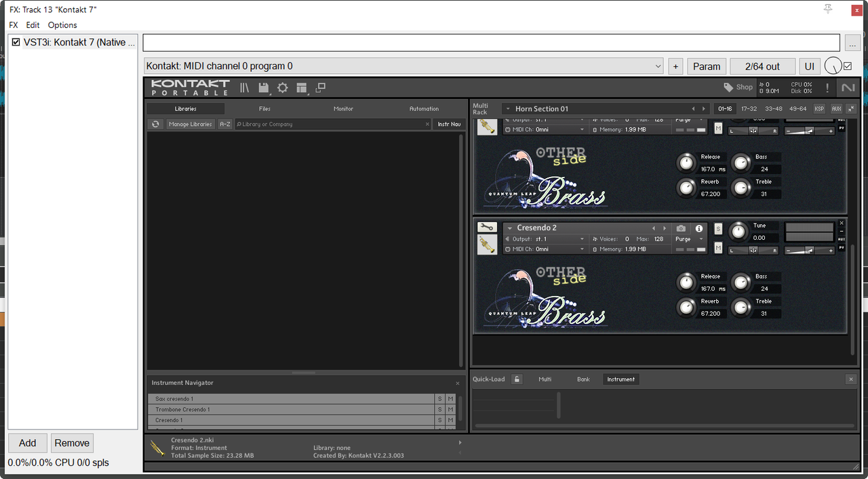
Task: Open the floppy disk Files save menu
Action: click(264, 87)
